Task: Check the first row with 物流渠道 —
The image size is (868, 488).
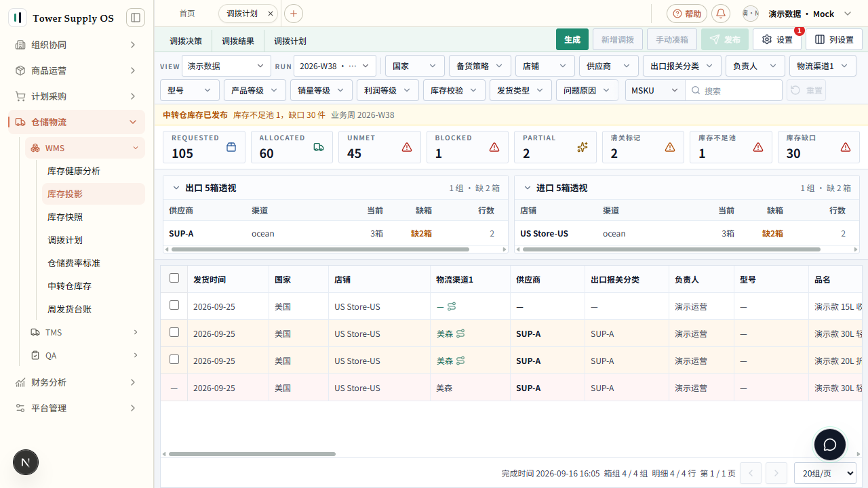Action: (174, 305)
